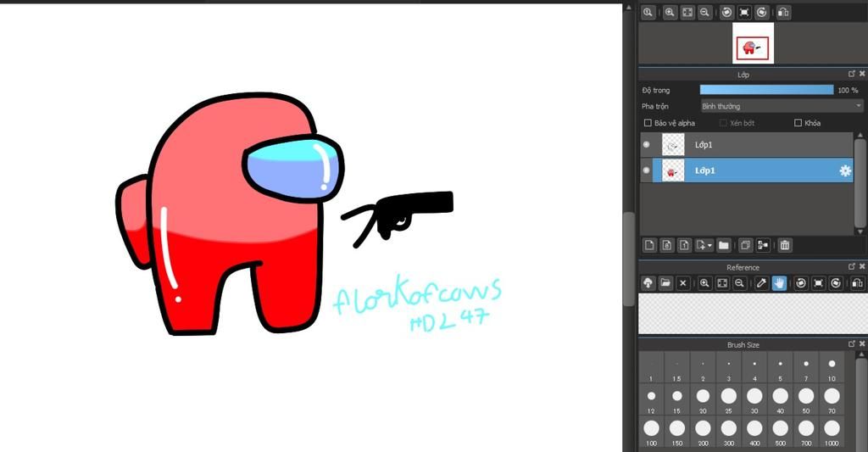This screenshot has height=452, width=868.
Task: Select the Reference panel eyedropper tool
Action: [762, 283]
